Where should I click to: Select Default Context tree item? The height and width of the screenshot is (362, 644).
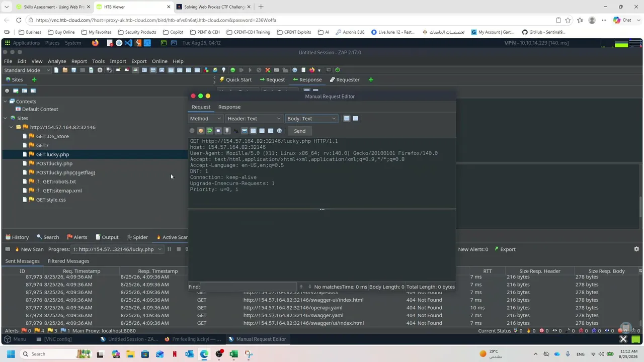click(x=40, y=109)
